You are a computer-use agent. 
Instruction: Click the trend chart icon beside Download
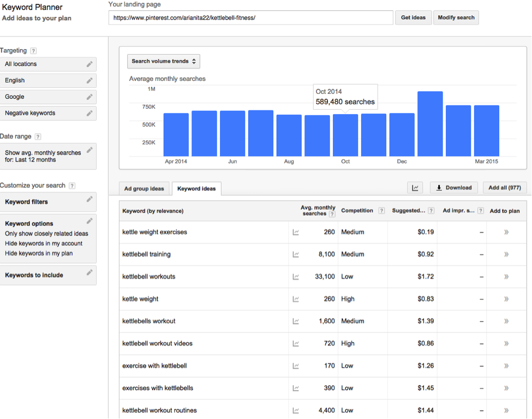[x=415, y=187]
